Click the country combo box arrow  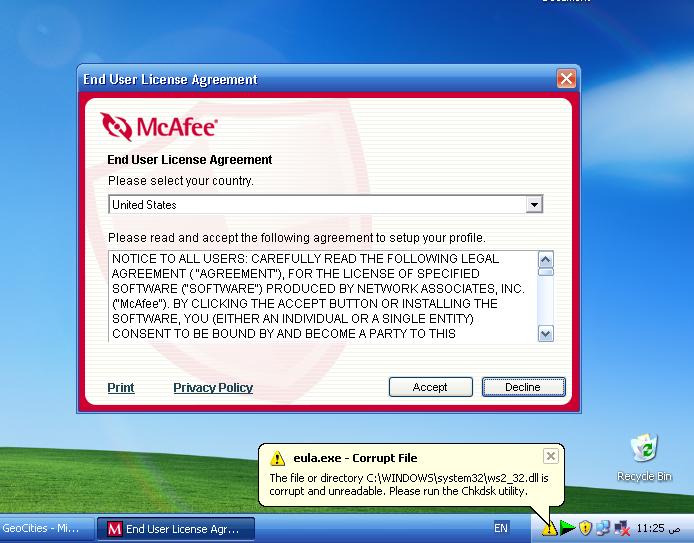[x=534, y=204]
